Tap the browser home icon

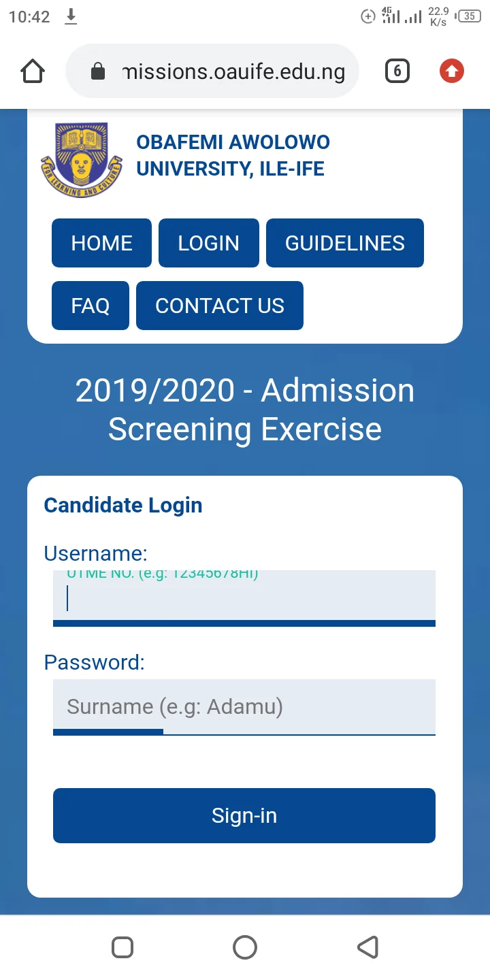(33, 71)
